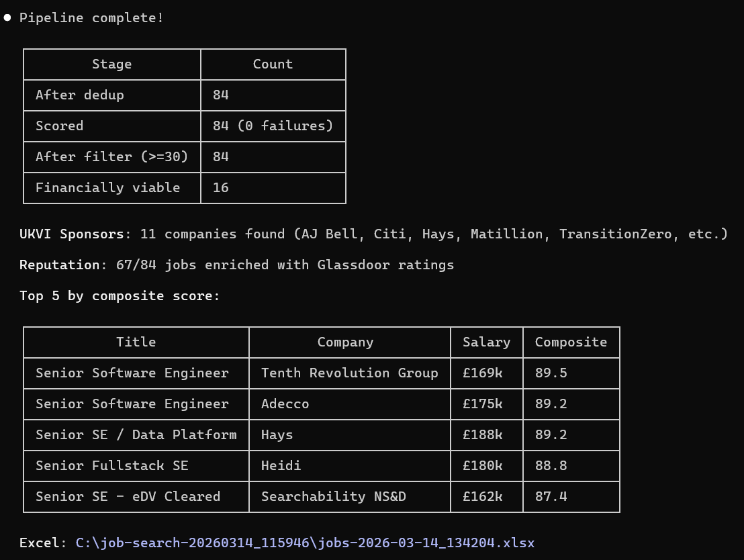Click Senior Software Engineer title in Tenth Revolution row
The height and width of the screenshot is (560, 744).
point(132,373)
